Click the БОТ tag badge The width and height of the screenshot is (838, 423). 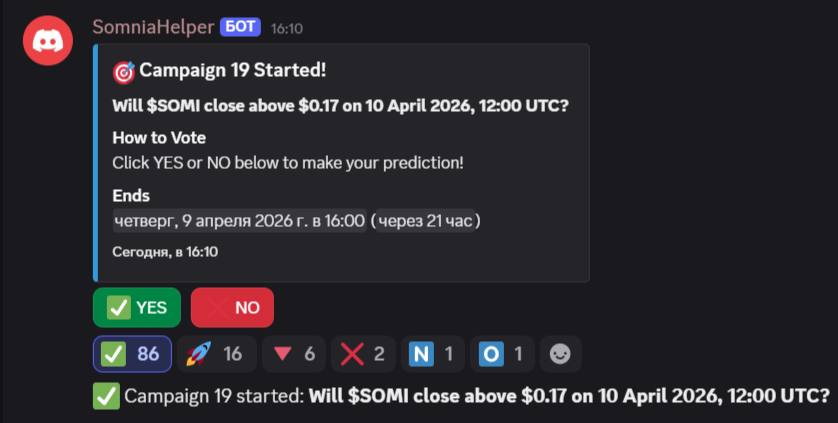(241, 28)
